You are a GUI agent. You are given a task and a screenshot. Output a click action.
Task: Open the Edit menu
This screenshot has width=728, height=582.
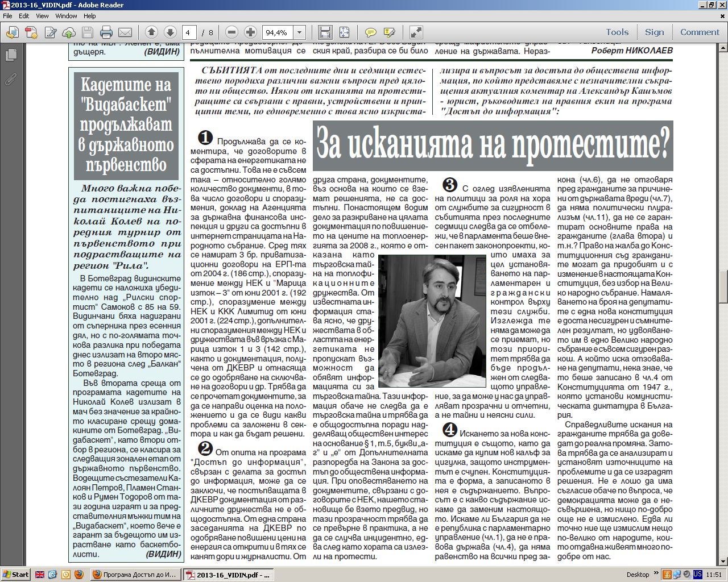click(24, 16)
